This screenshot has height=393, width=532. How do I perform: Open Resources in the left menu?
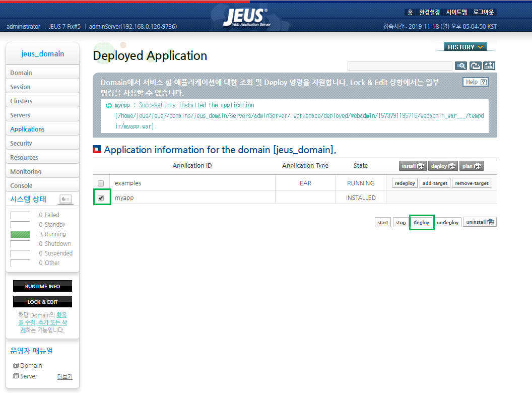42,158
